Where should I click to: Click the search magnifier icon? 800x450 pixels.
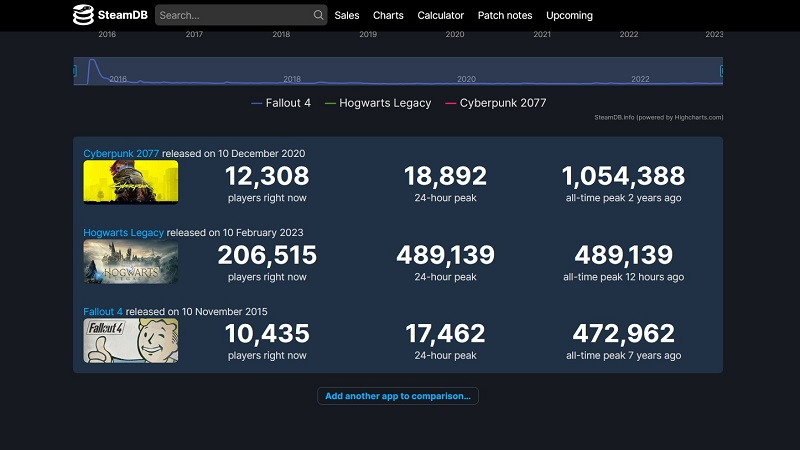point(318,15)
